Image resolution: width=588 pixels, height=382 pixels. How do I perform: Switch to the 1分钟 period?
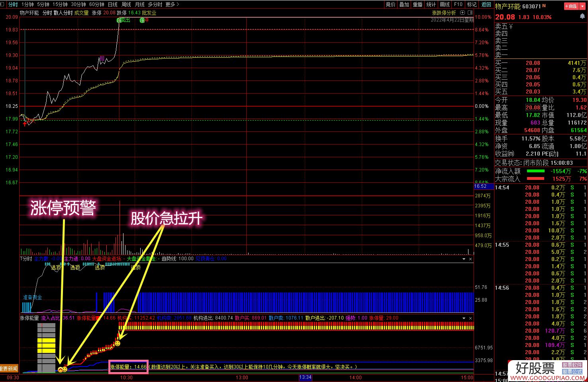tap(27, 4)
